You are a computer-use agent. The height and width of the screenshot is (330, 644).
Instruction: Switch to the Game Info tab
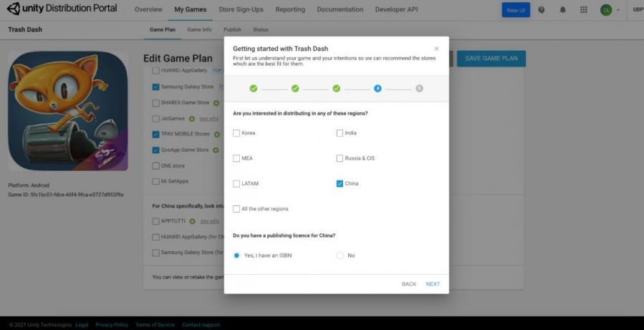[x=200, y=29]
